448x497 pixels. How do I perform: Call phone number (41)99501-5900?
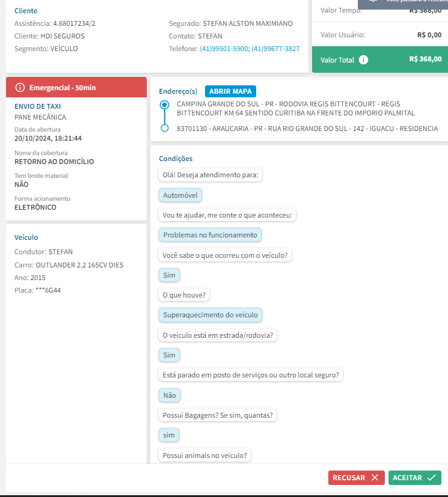(224, 49)
